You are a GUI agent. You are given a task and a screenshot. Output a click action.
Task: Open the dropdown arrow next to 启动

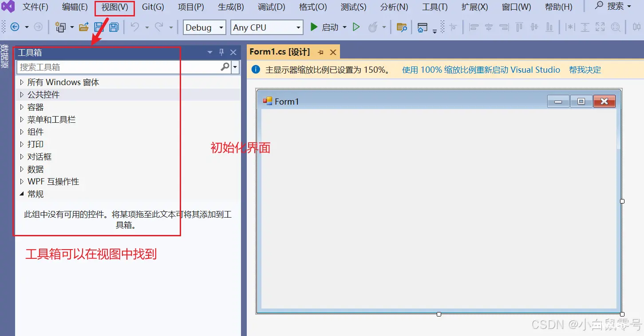click(x=344, y=27)
